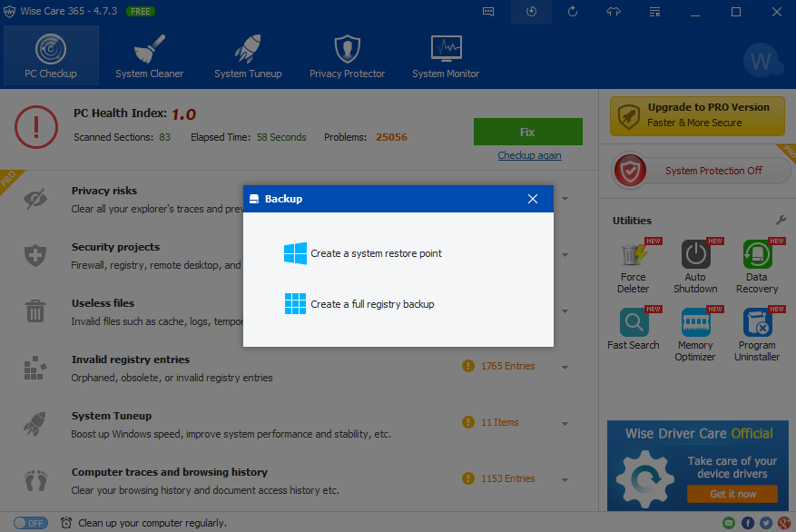Close the Backup dialog
The image size is (796, 532).
click(533, 199)
